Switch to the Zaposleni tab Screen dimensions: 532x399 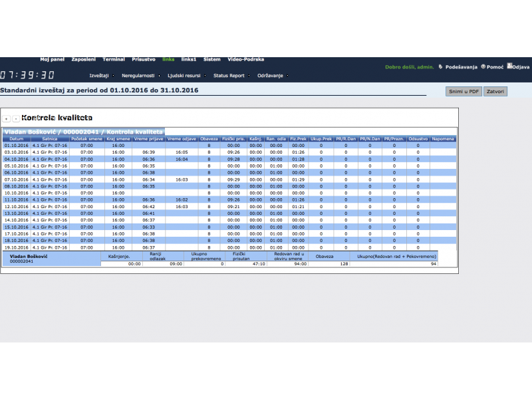84,59
